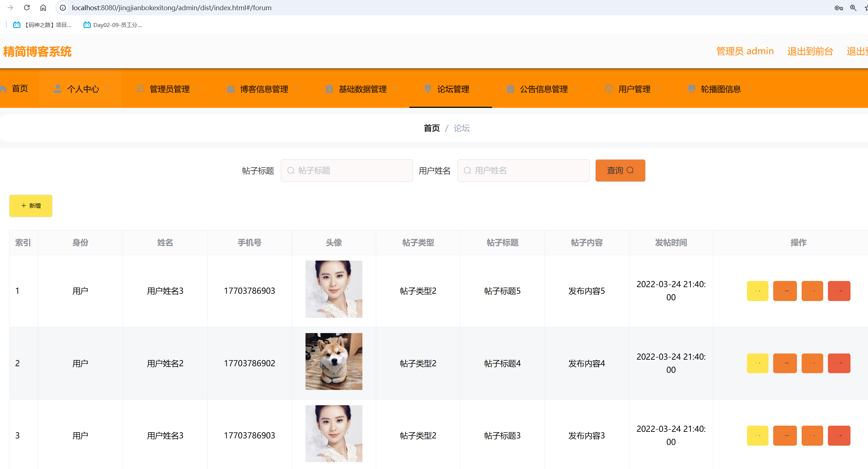
Task: Click the clipboard icon beside 公告信息管理
Action: [x=510, y=89]
